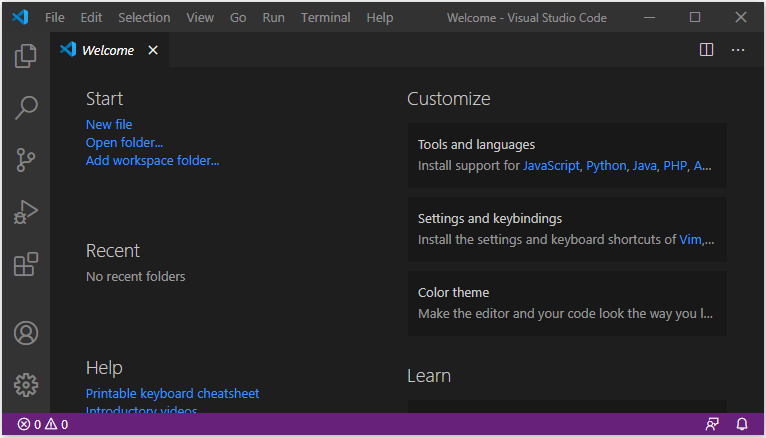Open the More Actions ellipsis in editor
This screenshot has width=766, height=438.
point(738,50)
